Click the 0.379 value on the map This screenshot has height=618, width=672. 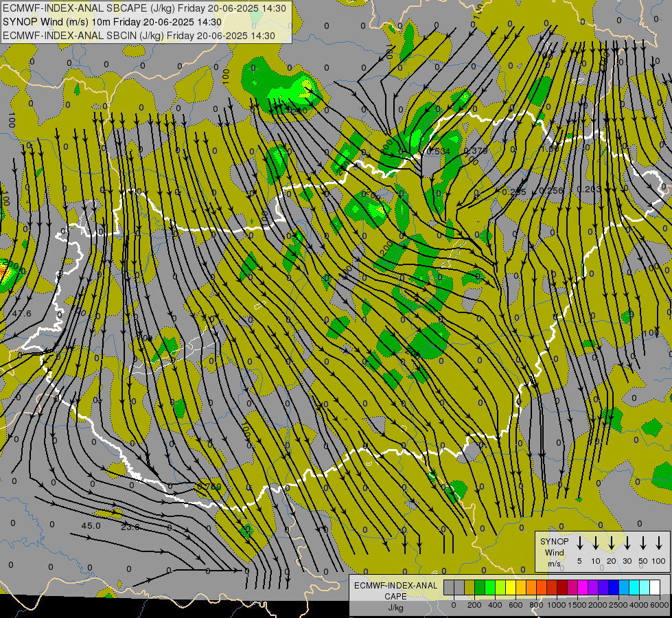tap(475, 150)
